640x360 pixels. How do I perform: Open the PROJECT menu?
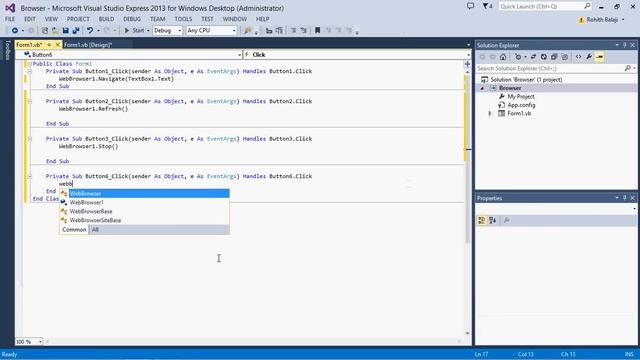[78, 19]
